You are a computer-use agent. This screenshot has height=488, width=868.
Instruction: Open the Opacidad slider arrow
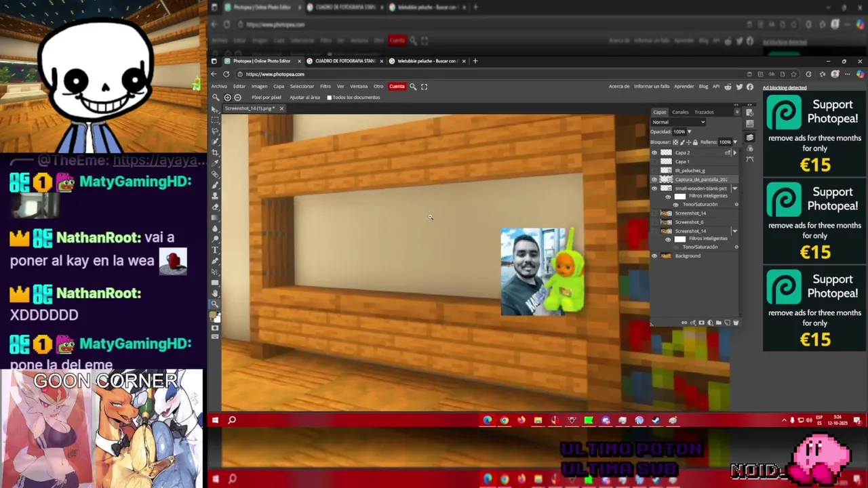pos(690,132)
